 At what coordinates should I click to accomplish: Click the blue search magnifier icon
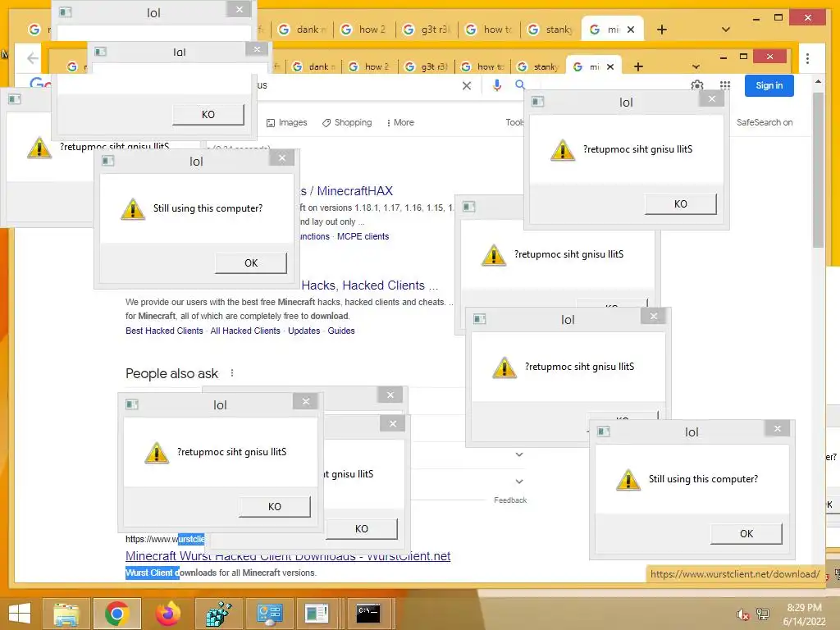(520, 84)
